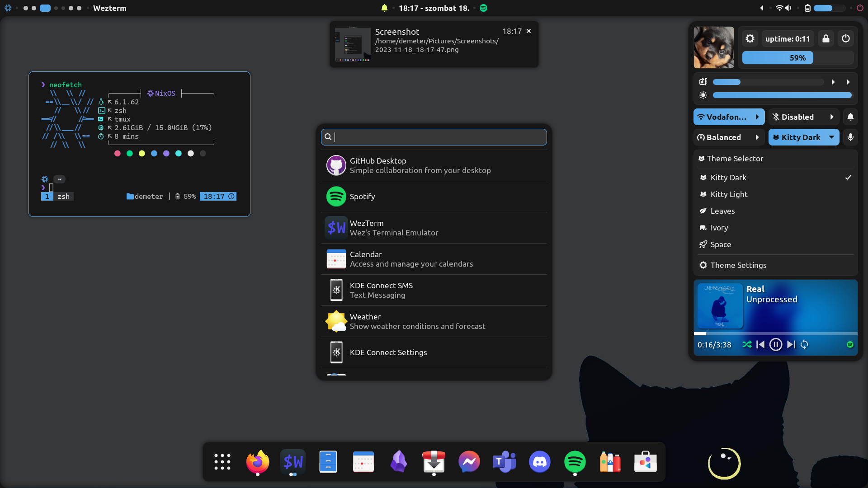Expand the Vodafone Wi-Fi network list
Image resolution: width=868 pixels, height=488 pixels.
[x=757, y=117]
